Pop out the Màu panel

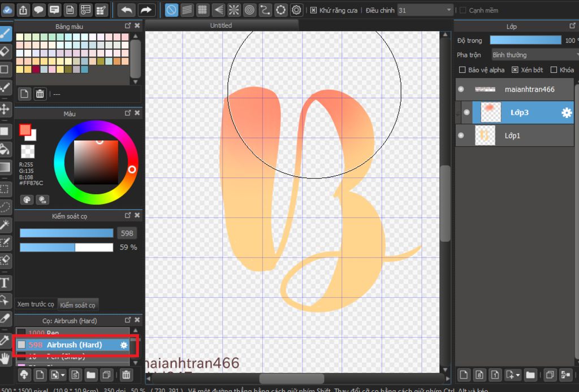(x=128, y=113)
